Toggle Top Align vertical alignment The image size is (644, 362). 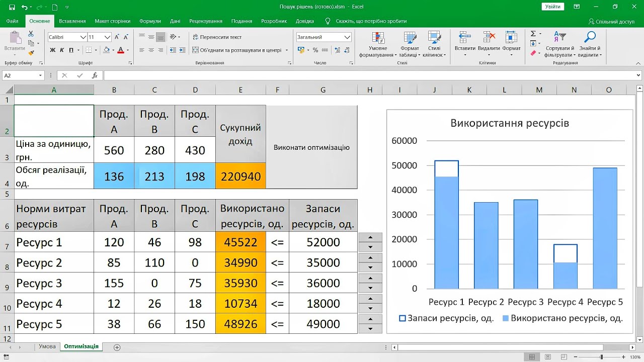142,37
